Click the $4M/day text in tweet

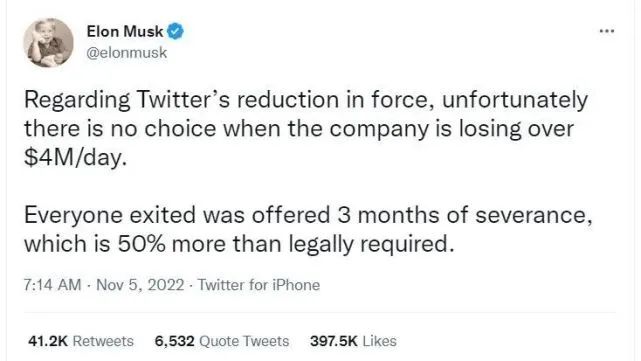(75, 158)
